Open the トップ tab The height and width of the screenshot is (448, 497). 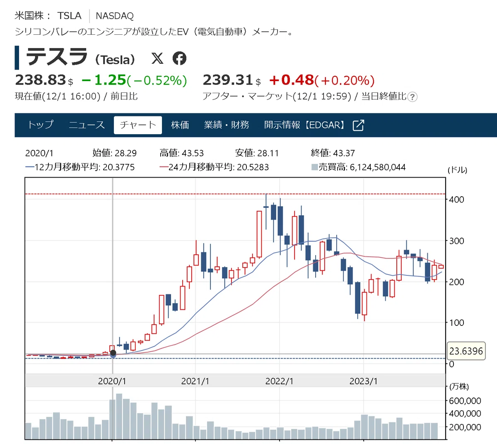tap(41, 125)
